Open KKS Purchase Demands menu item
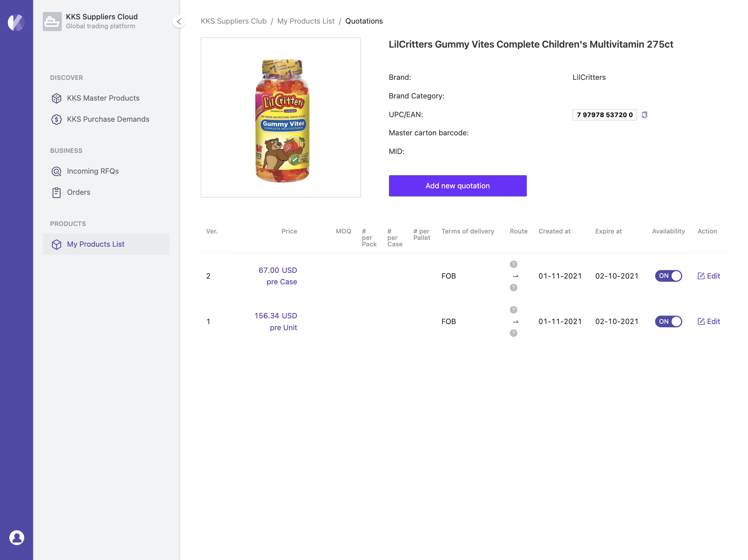The height and width of the screenshot is (560, 748). [x=106, y=119]
